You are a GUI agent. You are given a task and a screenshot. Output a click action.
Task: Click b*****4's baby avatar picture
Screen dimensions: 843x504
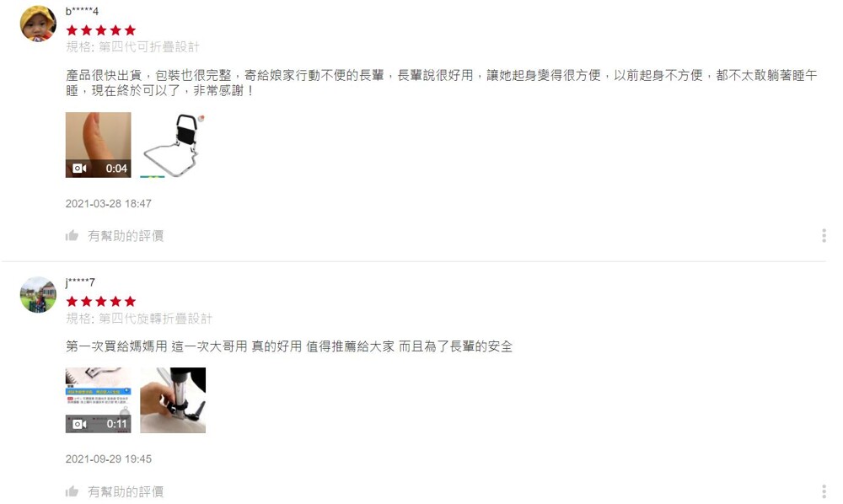[x=38, y=23]
